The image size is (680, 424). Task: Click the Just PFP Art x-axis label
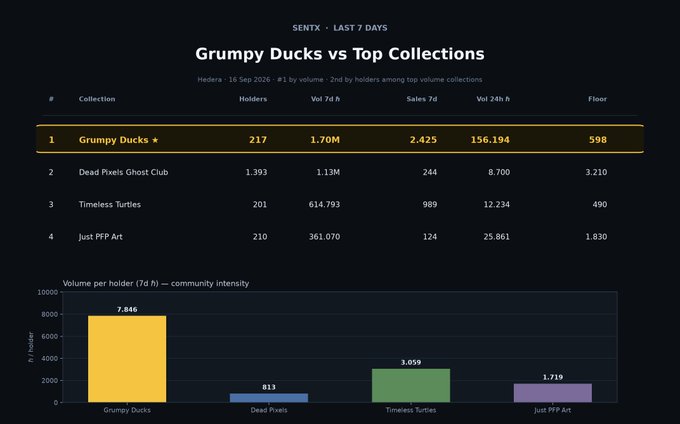click(x=552, y=410)
